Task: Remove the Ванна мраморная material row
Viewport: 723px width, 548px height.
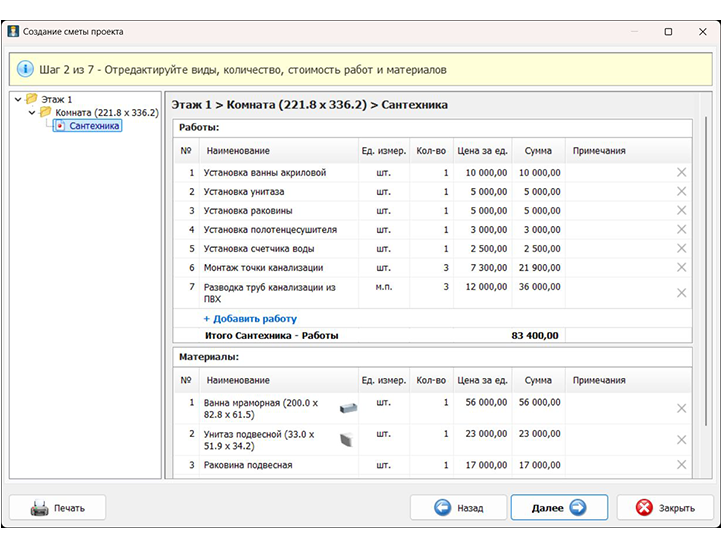Action: [x=681, y=408]
